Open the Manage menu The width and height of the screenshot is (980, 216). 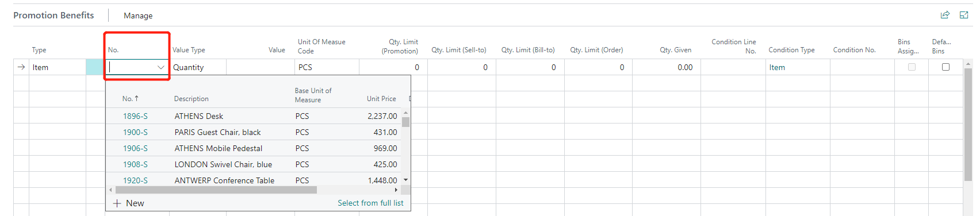(x=138, y=16)
